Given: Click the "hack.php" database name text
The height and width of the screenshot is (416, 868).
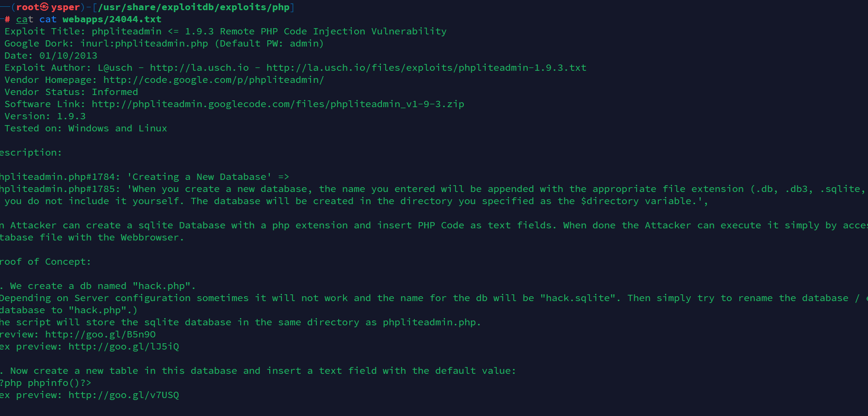Looking at the screenshot, I should click(164, 286).
